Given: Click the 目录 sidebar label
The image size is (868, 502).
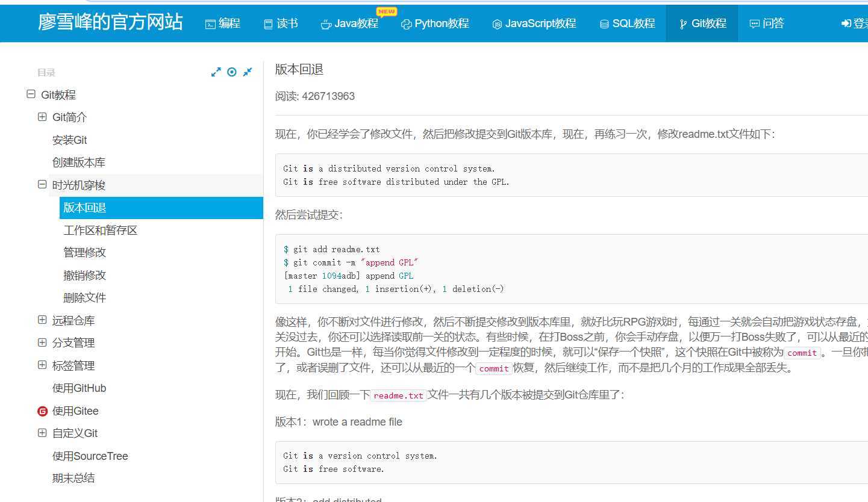Looking at the screenshot, I should click(x=46, y=73).
